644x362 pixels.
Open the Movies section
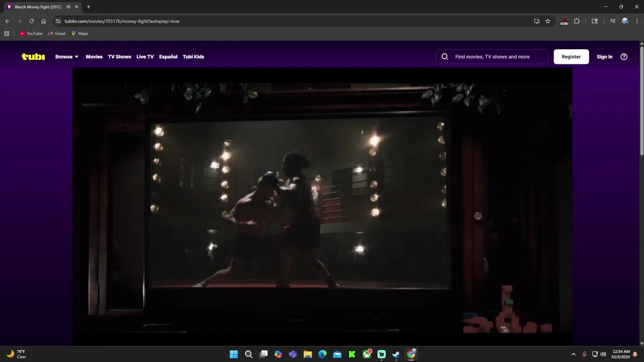(x=94, y=57)
